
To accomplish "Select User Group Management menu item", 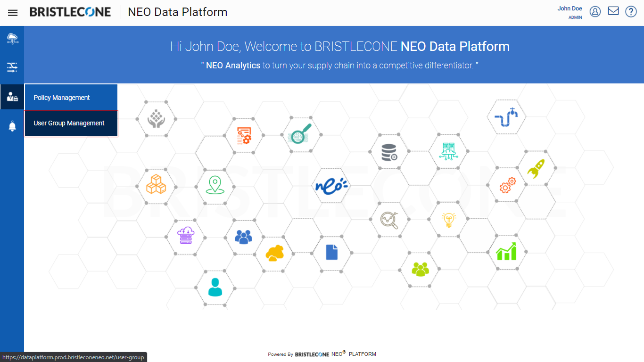I will (x=71, y=123).
